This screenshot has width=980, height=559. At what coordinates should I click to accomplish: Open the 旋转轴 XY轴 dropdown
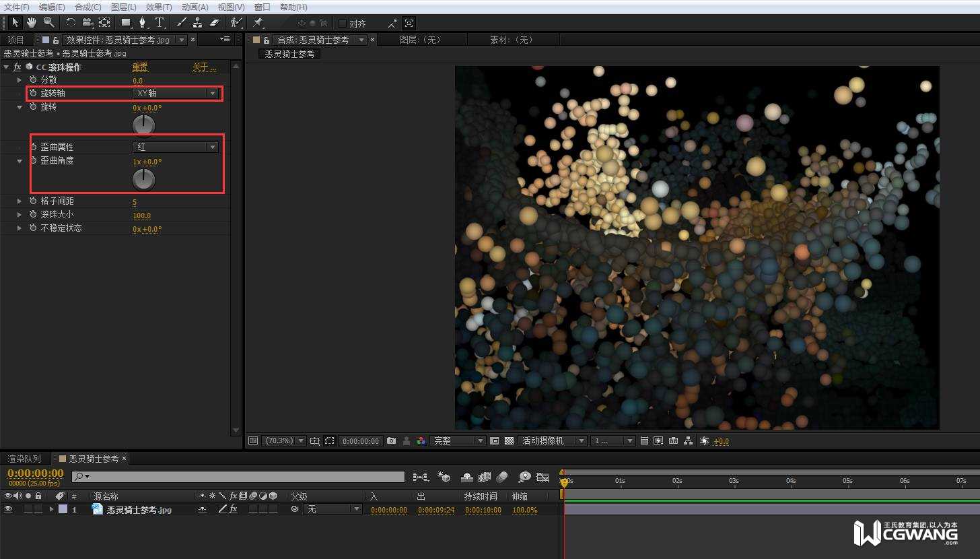pos(176,93)
